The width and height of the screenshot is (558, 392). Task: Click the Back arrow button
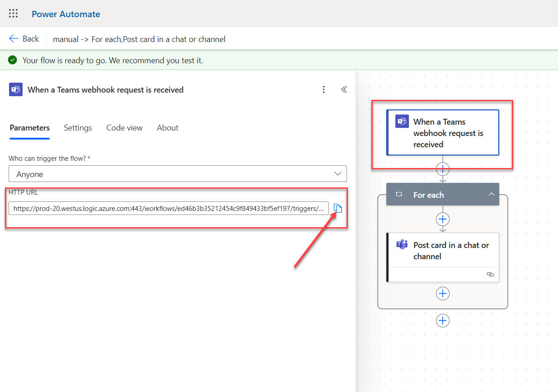pos(24,39)
